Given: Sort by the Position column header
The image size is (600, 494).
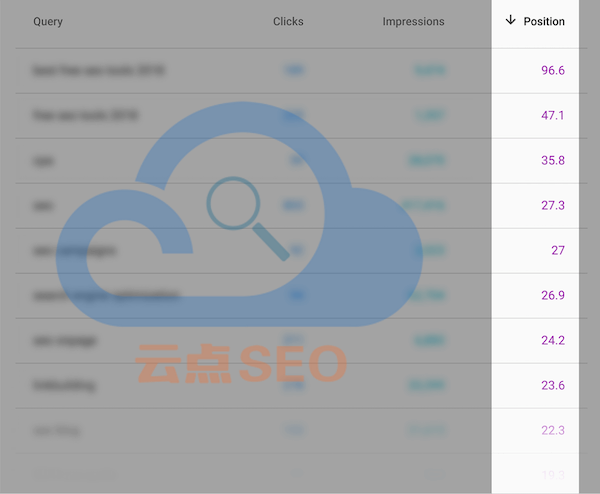Looking at the screenshot, I should click(544, 21).
